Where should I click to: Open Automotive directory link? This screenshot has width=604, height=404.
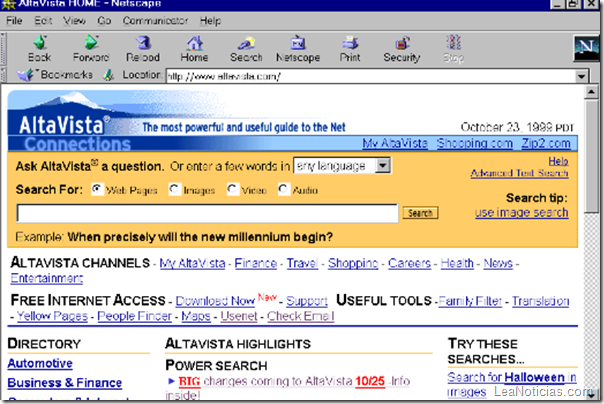pyautogui.click(x=40, y=363)
